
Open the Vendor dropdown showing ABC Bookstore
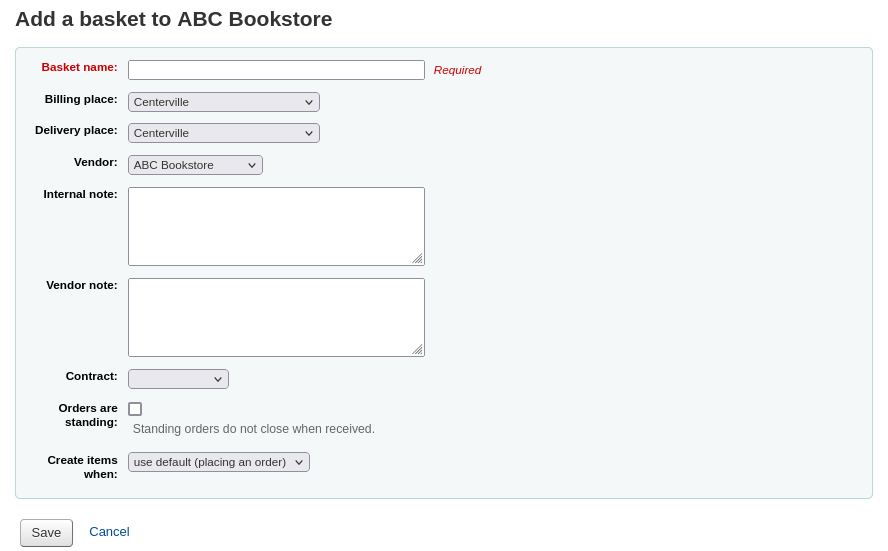(195, 165)
